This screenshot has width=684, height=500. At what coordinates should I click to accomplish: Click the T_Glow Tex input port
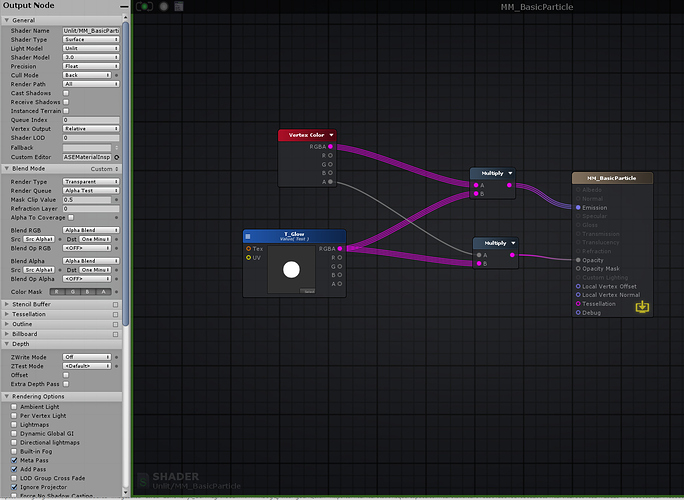click(248, 249)
